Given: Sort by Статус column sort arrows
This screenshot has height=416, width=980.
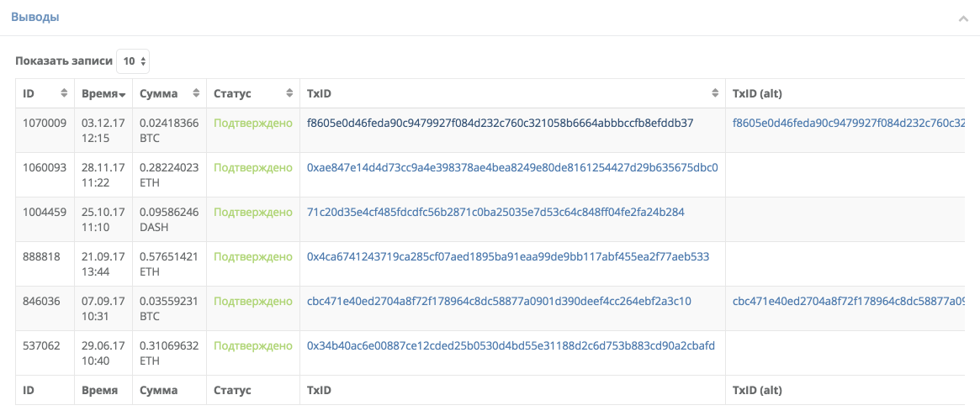Looking at the screenshot, I should [x=289, y=93].
